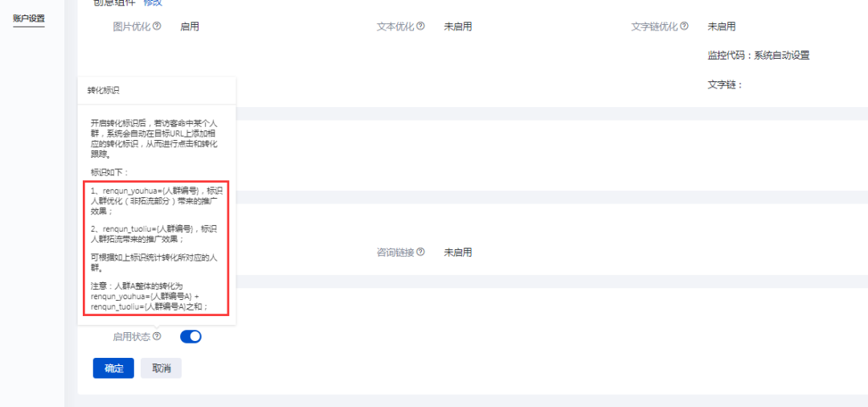Click the 取消 button

[161, 368]
